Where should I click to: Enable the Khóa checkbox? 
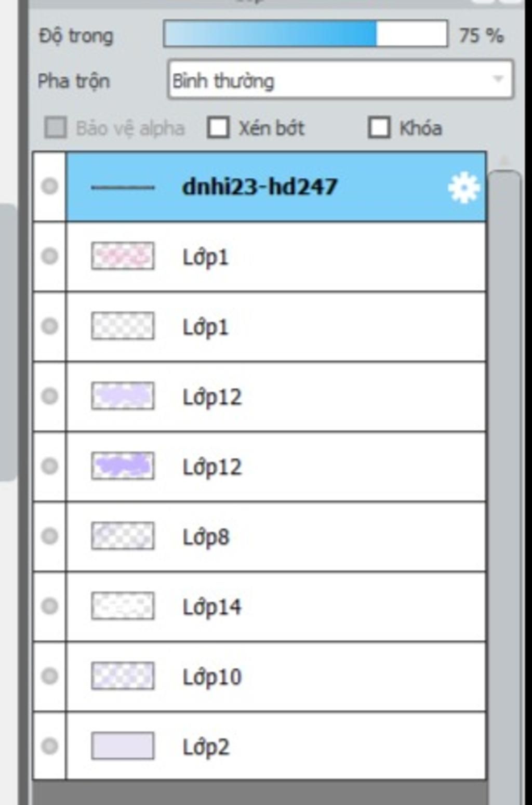[x=379, y=127]
